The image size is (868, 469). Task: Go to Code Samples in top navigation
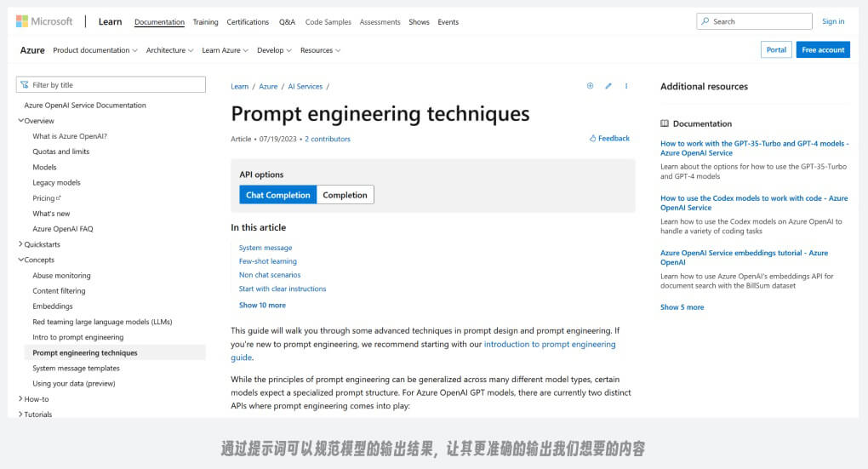tap(328, 22)
